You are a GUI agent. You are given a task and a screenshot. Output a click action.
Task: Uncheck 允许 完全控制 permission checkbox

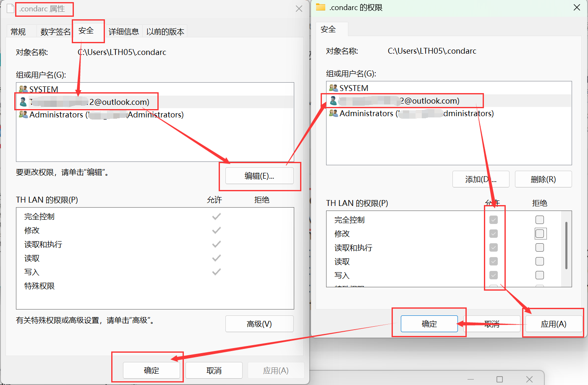click(494, 219)
